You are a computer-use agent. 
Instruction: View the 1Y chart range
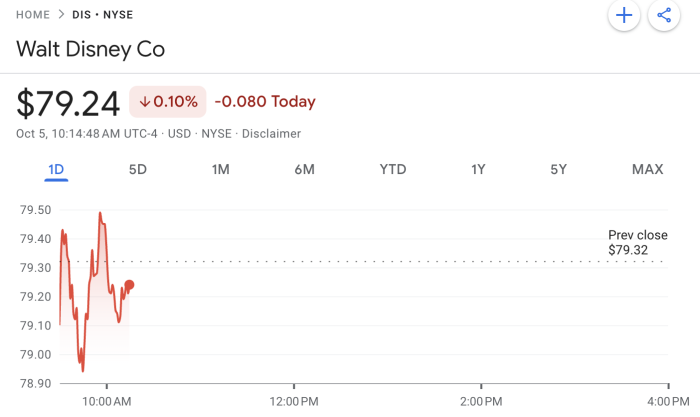click(478, 170)
